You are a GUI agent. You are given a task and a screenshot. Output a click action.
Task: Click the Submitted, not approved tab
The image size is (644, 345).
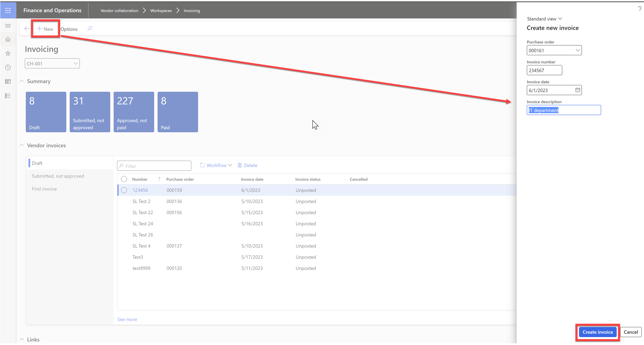point(58,176)
